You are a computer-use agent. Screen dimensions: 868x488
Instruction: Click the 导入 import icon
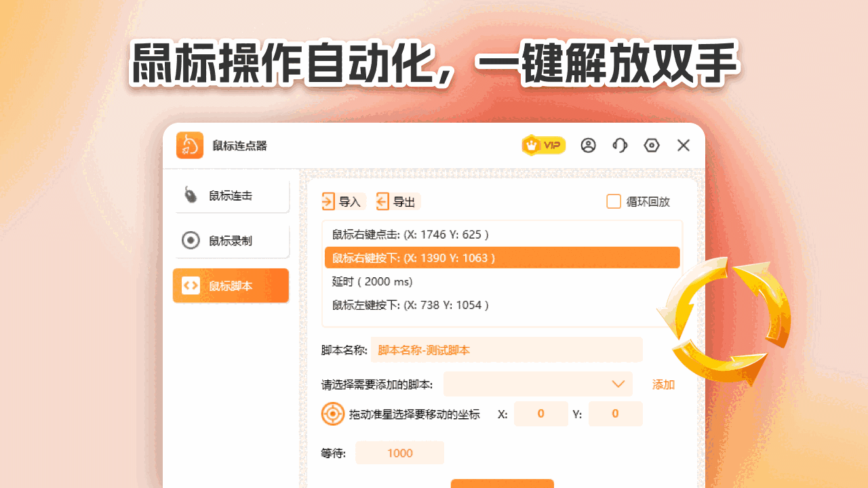(x=328, y=201)
